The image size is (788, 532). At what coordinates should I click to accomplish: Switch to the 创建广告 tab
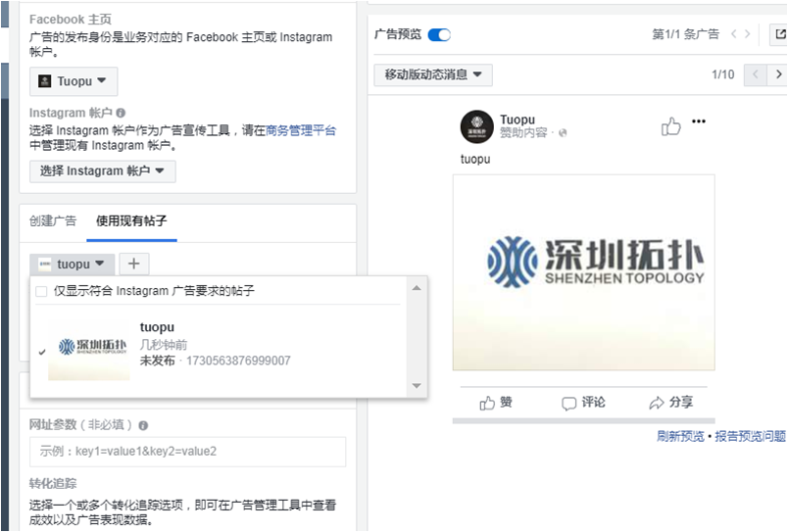pyautogui.click(x=53, y=221)
